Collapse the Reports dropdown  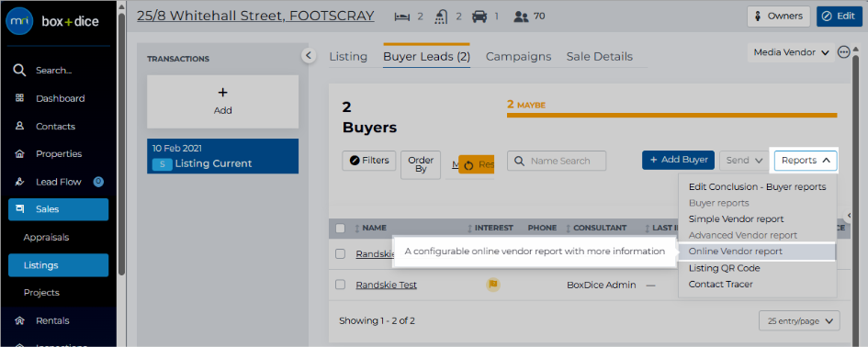click(x=806, y=161)
